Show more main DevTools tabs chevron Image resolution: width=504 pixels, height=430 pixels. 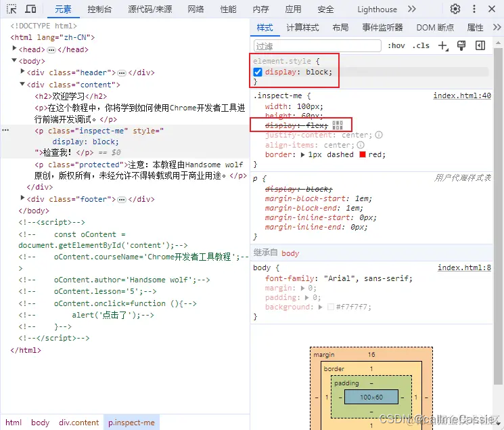point(412,9)
